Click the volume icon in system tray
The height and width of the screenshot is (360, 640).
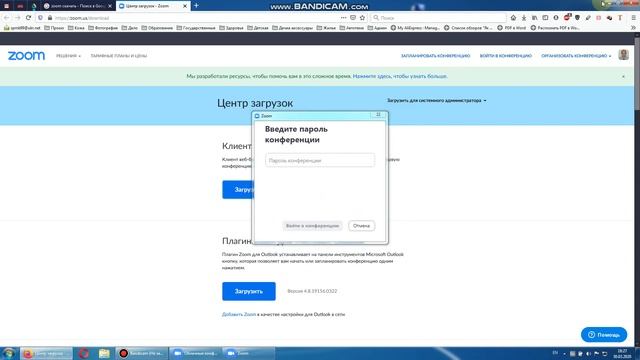pyautogui.click(x=588, y=353)
